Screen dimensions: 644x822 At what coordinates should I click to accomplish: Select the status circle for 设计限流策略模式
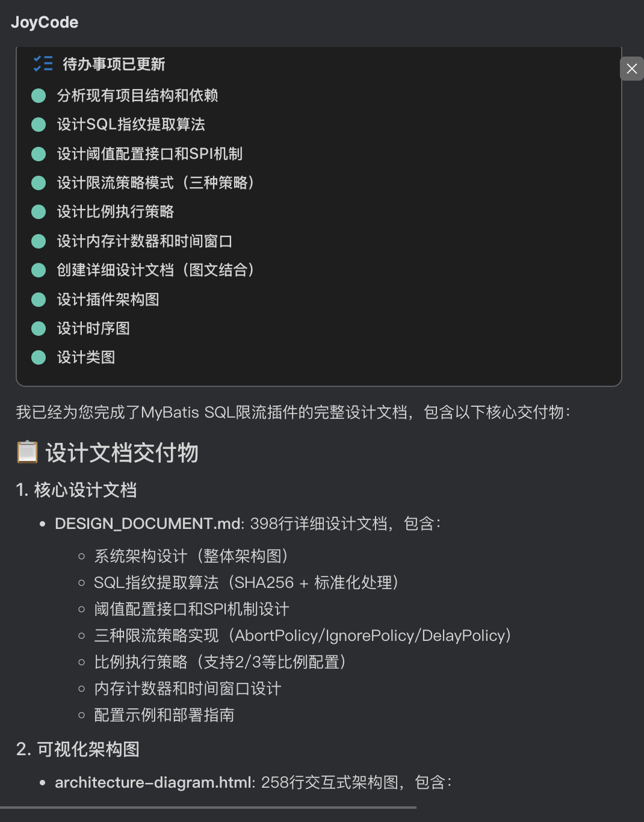[39, 183]
